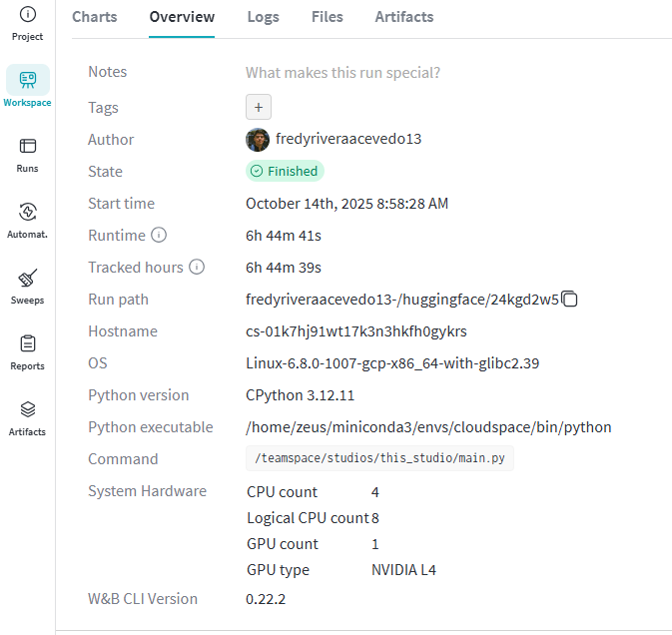Click the Python version CPython 3.12.11

[300, 395]
